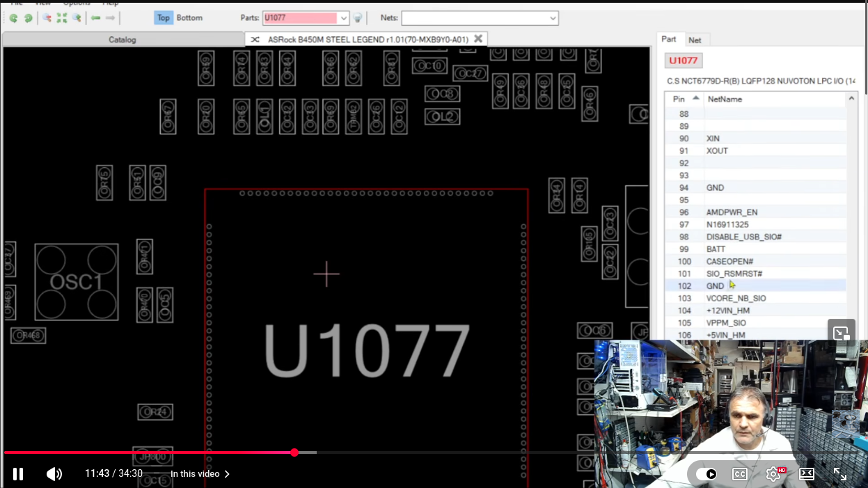Select the N16911325 net row

tap(755, 225)
